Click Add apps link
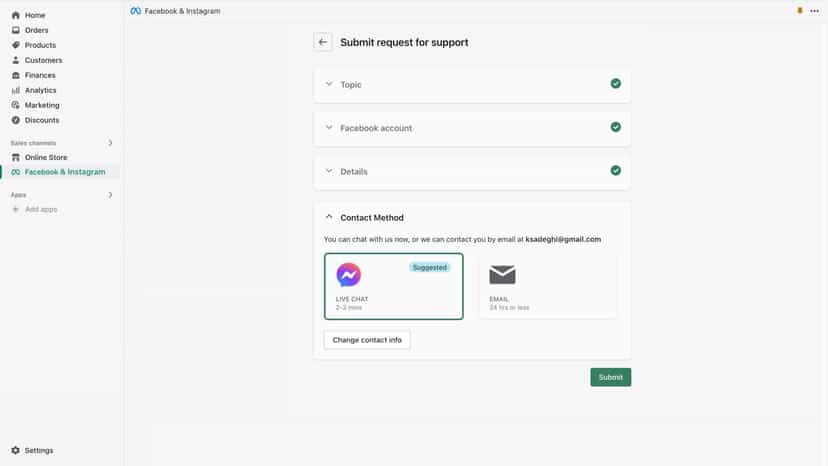The image size is (828, 466). 41,209
